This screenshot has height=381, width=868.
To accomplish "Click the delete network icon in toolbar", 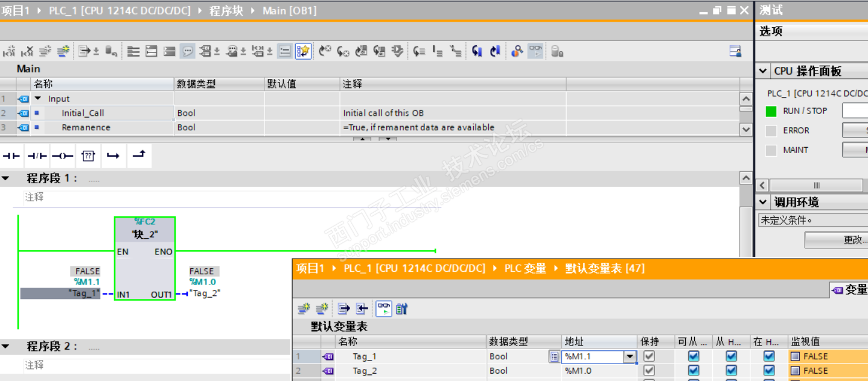I will [x=27, y=52].
